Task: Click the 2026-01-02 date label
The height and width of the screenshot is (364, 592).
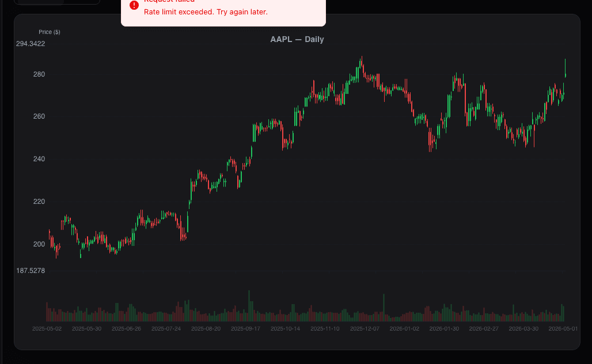Action: 404,329
